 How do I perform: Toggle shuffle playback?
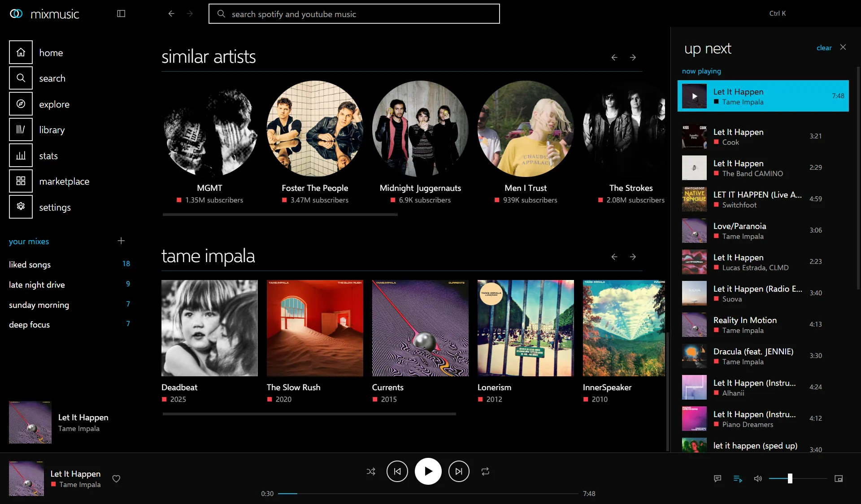pyautogui.click(x=371, y=471)
